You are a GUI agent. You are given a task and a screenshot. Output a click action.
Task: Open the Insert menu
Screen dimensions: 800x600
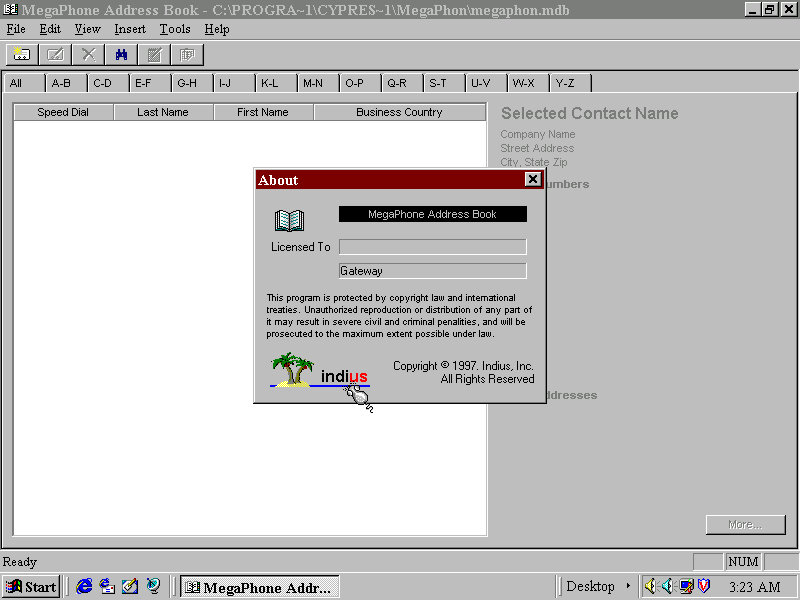tap(129, 29)
